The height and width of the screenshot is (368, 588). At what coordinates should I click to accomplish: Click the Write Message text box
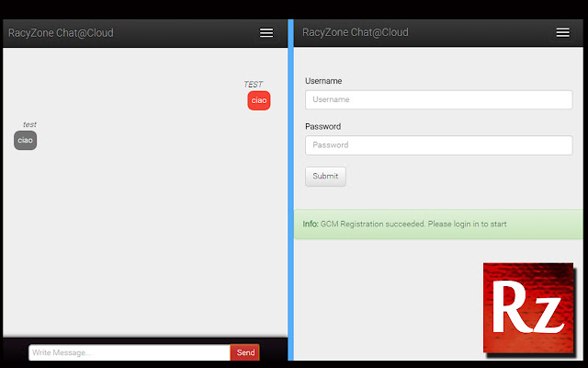[130, 352]
